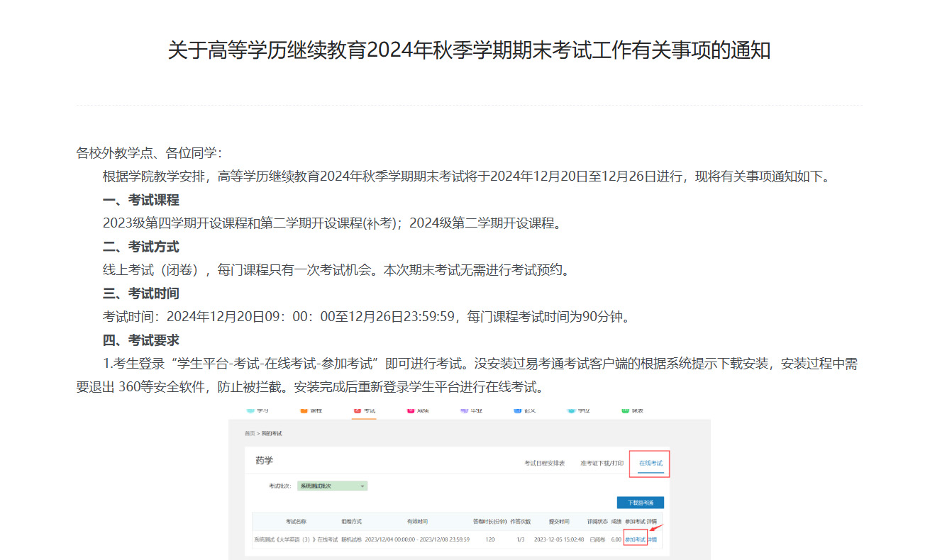The width and height of the screenshot is (952, 560).
Task: Open the 详情 link in the exam row
Action: (652, 539)
